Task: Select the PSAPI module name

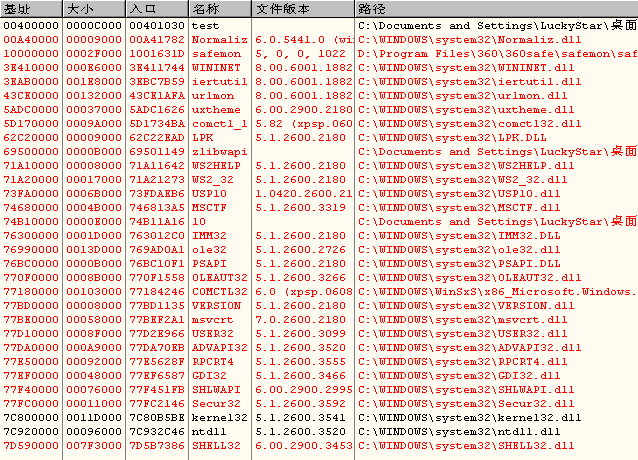Action: click(209, 264)
